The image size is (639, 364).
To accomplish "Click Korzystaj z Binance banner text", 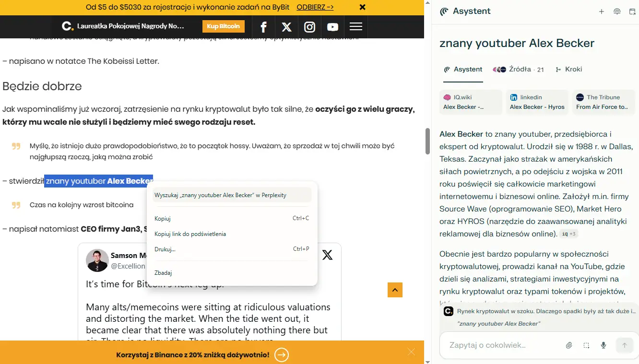I will [193, 355].
